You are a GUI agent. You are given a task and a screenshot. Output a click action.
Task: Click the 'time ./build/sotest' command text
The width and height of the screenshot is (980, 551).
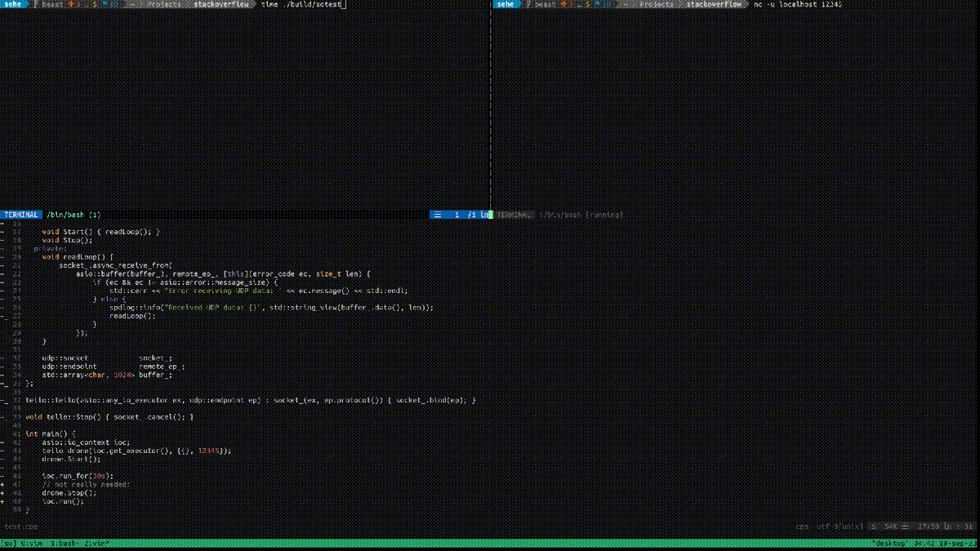click(301, 4)
